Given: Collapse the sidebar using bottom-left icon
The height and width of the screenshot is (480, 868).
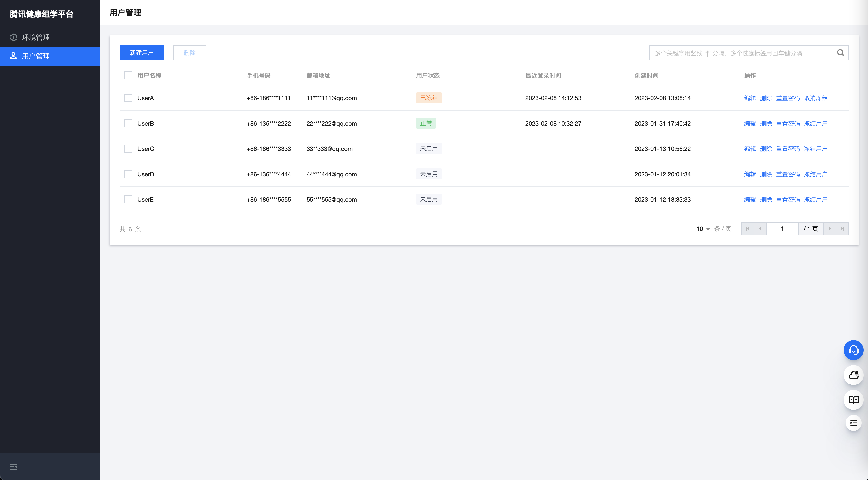Looking at the screenshot, I should pyautogui.click(x=14, y=466).
